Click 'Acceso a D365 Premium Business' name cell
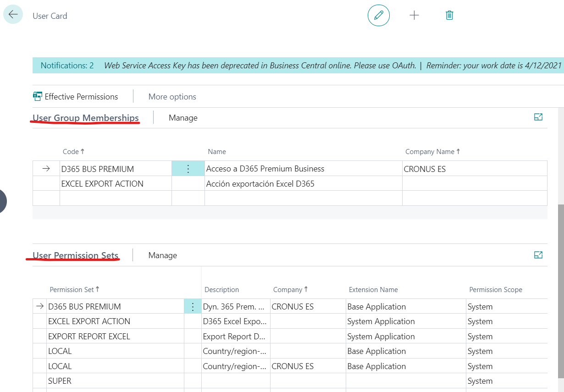 coord(303,169)
